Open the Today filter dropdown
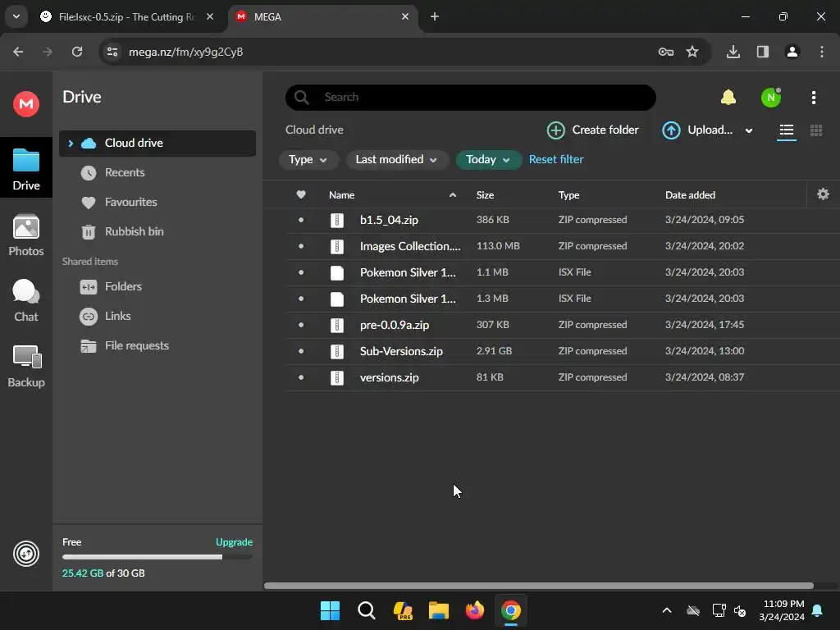The height and width of the screenshot is (630, 840). coord(488,160)
